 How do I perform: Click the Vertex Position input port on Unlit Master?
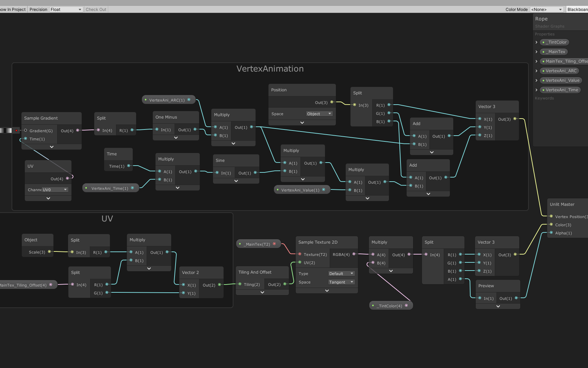click(x=551, y=216)
